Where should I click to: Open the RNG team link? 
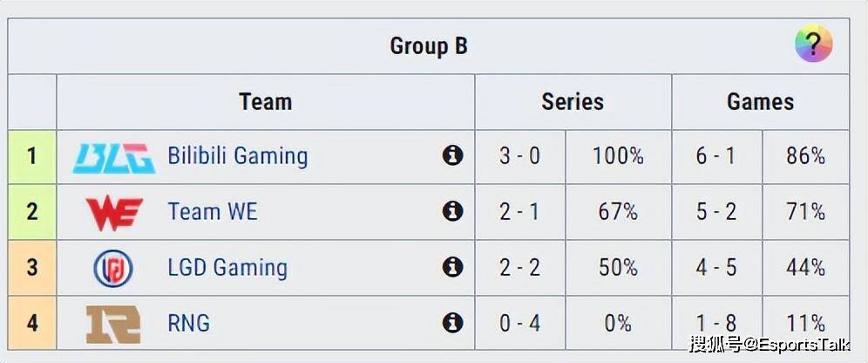tap(189, 323)
